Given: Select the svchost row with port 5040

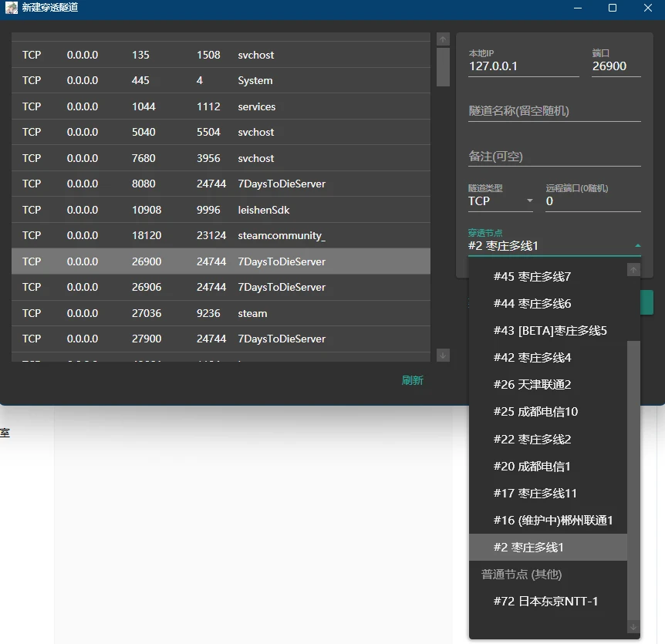Looking at the screenshot, I should tap(221, 133).
